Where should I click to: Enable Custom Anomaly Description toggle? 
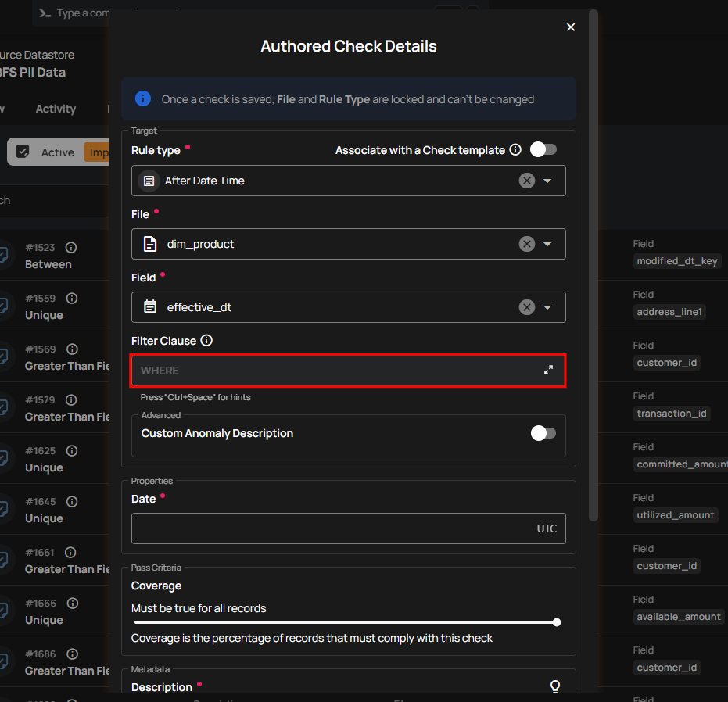point(543,433)
